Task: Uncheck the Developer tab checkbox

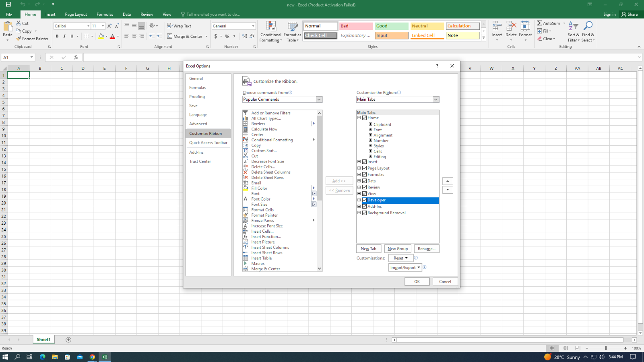Action: (364, 200)
